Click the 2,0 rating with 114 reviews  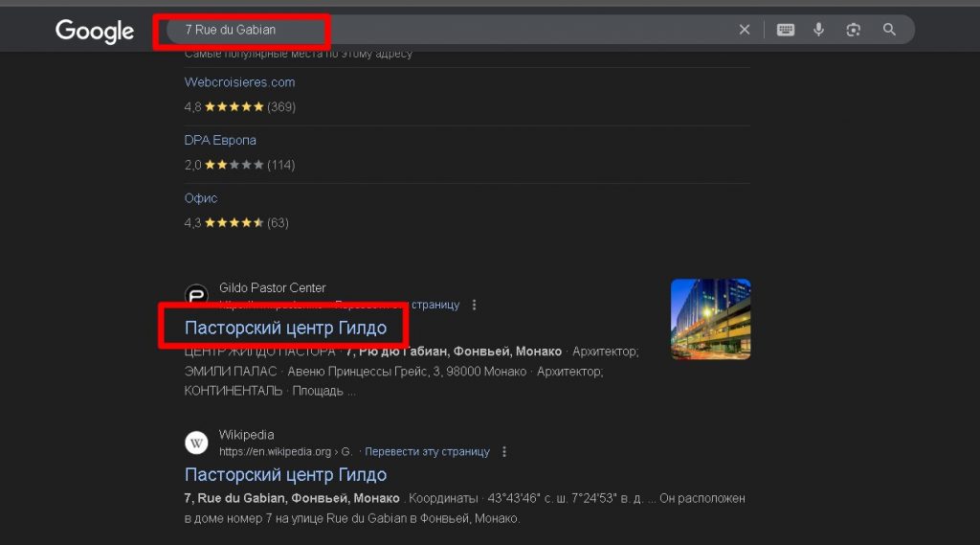[x=239, y=165]
